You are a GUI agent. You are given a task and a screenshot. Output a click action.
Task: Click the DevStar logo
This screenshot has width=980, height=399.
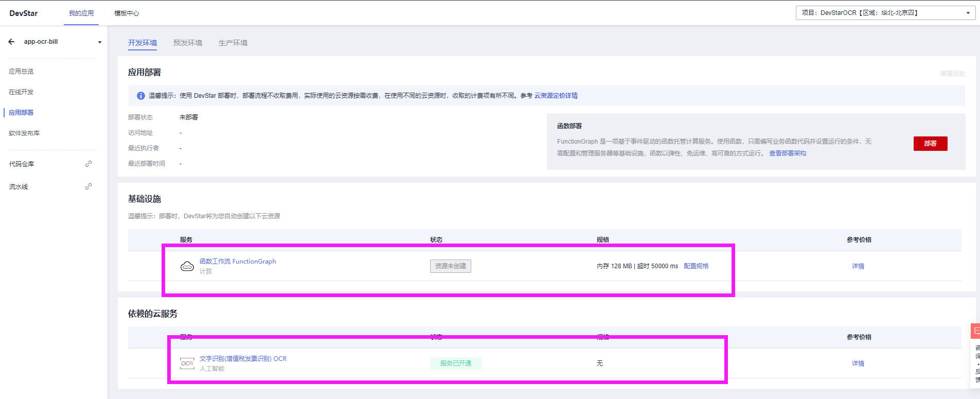tap(24, 13)
